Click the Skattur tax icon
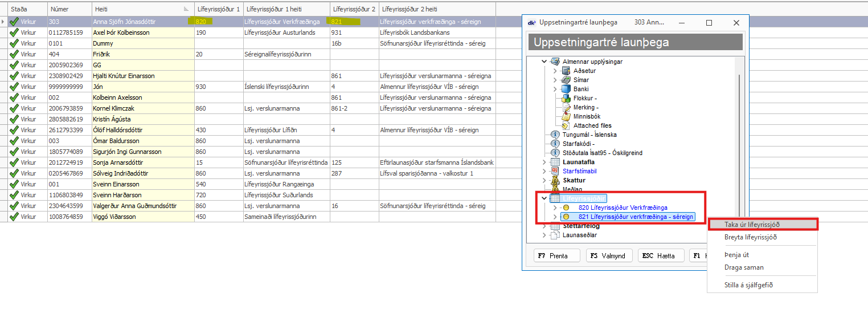Image resolution: width=868 pixels, height=309 pixels. click(555, 180)
